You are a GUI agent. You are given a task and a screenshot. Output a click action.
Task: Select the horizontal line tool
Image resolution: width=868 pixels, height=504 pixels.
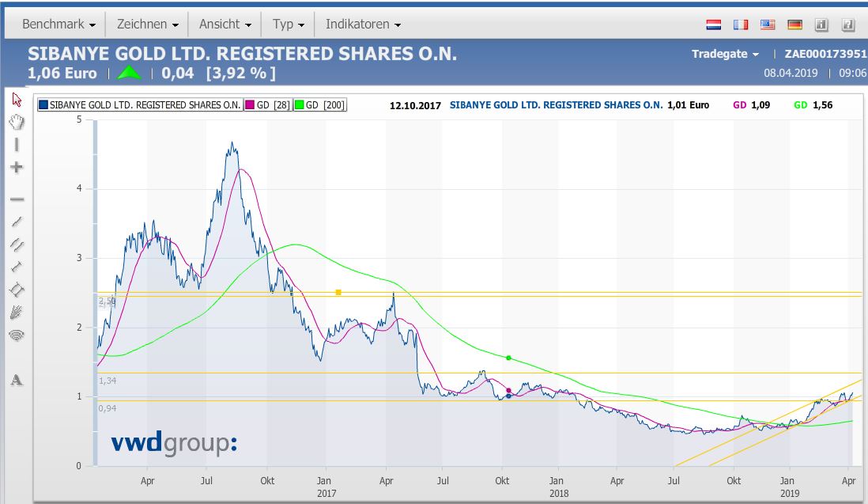point(17,199)
